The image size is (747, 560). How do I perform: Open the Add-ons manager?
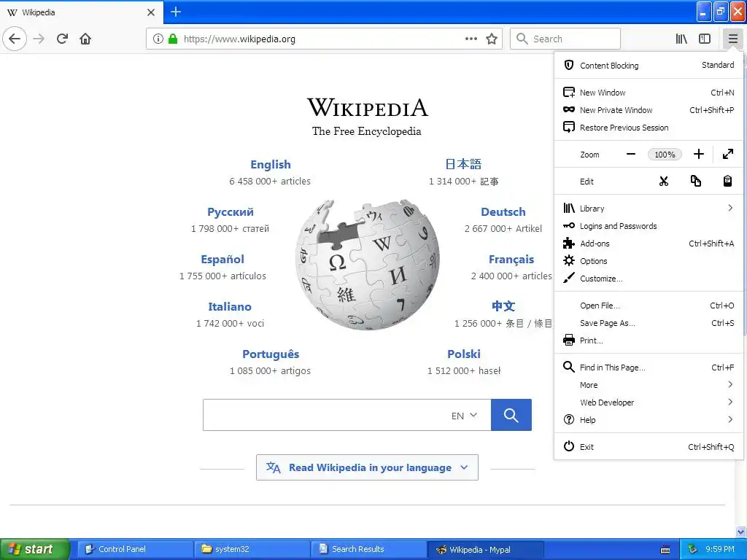click(649, 244)
